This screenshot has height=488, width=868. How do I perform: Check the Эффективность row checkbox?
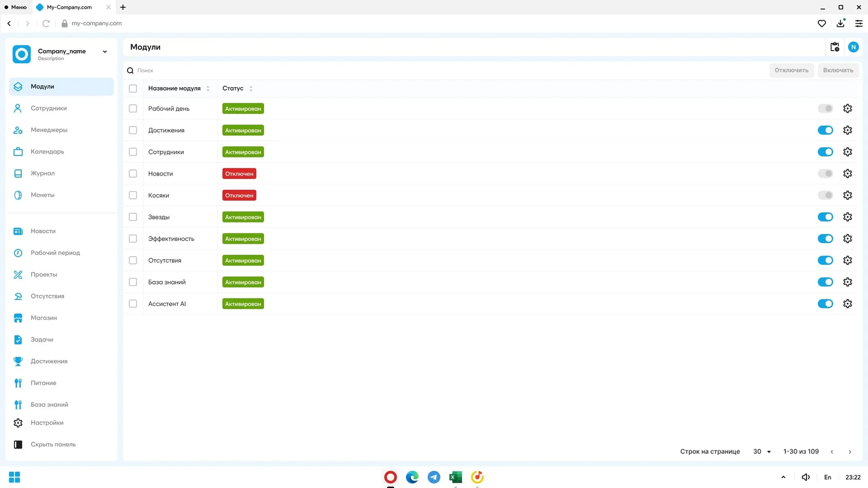coord(133,239)
